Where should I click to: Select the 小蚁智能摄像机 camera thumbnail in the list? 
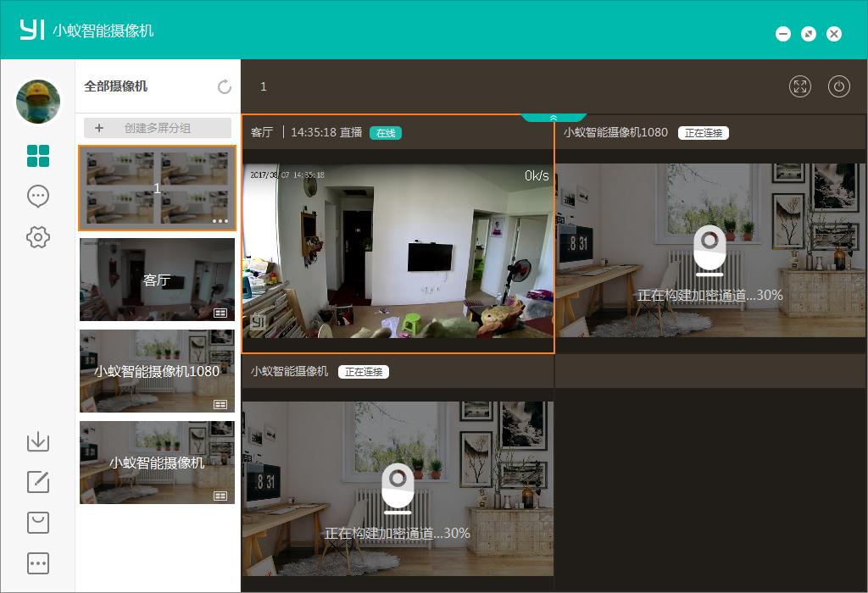(x=157, y=463)
